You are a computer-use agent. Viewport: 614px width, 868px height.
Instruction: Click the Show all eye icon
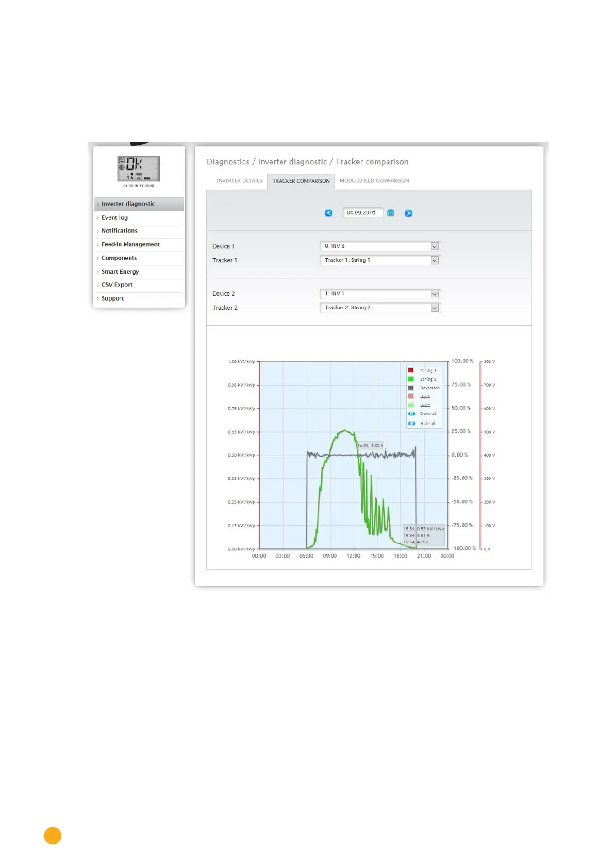pyautogui.click(x=411, y=413)
